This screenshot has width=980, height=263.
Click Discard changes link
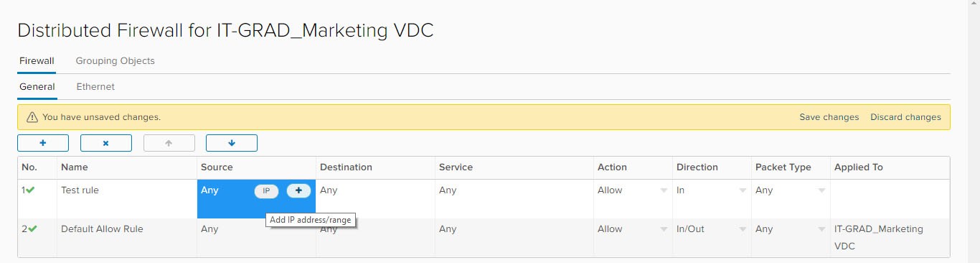pyautogui.click(x=905, y=117)
